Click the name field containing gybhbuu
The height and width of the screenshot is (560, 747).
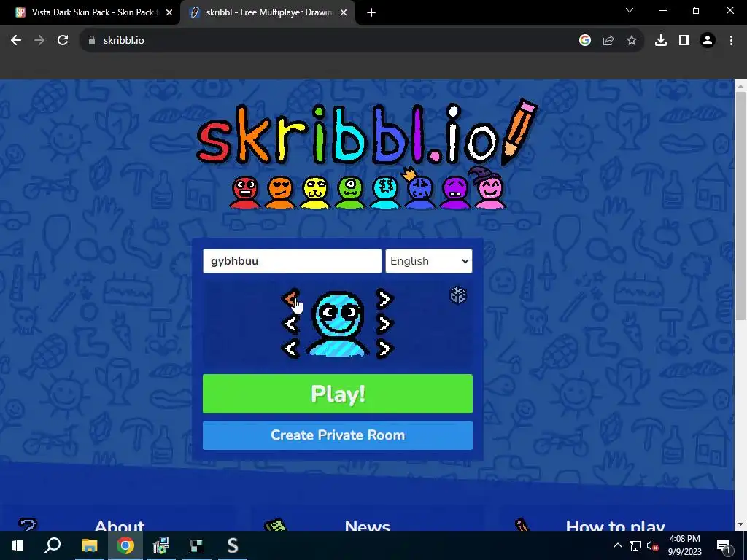pyautogui.click(x=292, y=261)
